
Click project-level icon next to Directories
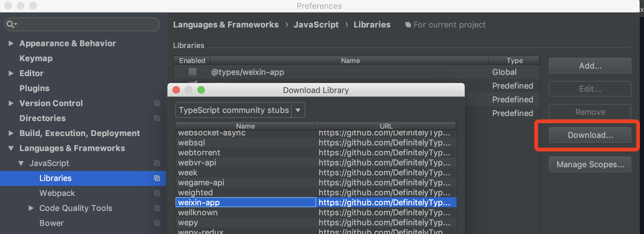[x=157, y=118]
